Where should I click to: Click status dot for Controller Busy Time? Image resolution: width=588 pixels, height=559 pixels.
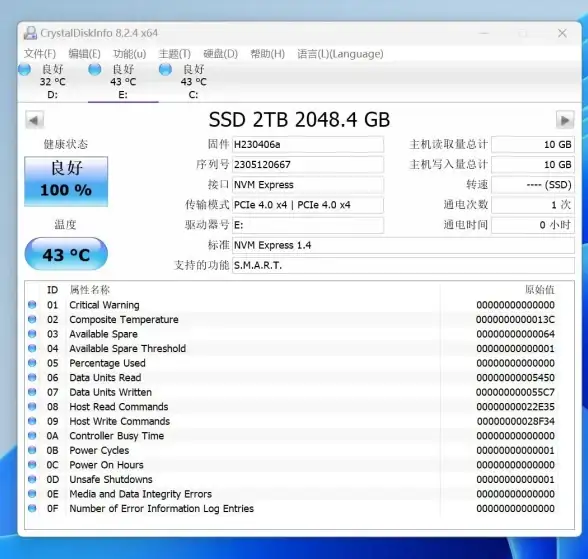point(32,435)
